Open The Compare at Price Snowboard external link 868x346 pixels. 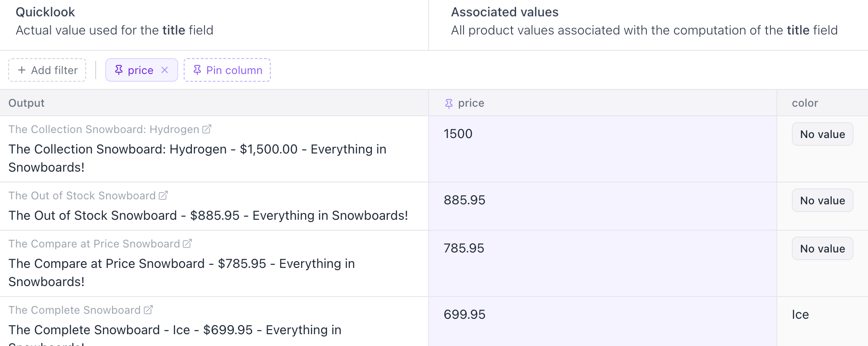pyautogui.click(x=187, y=243)
